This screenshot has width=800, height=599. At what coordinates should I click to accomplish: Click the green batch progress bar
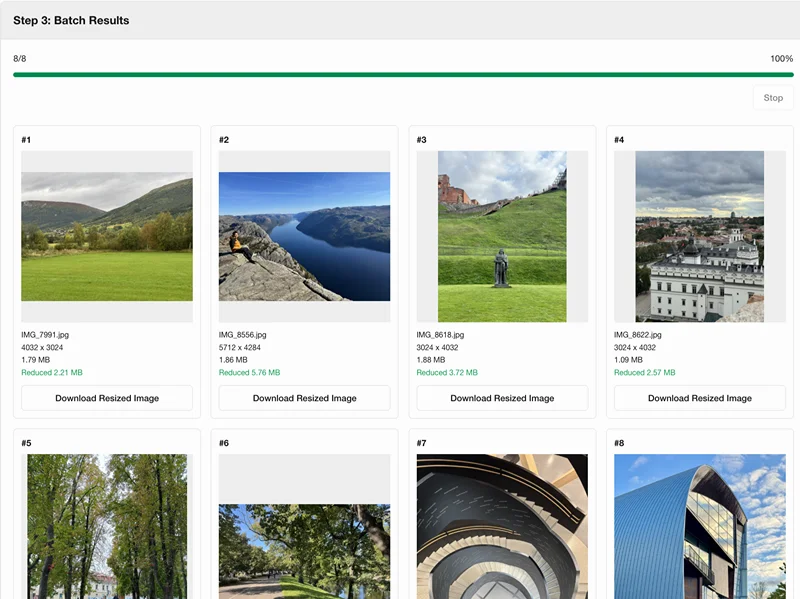click(x=403, y=74)
